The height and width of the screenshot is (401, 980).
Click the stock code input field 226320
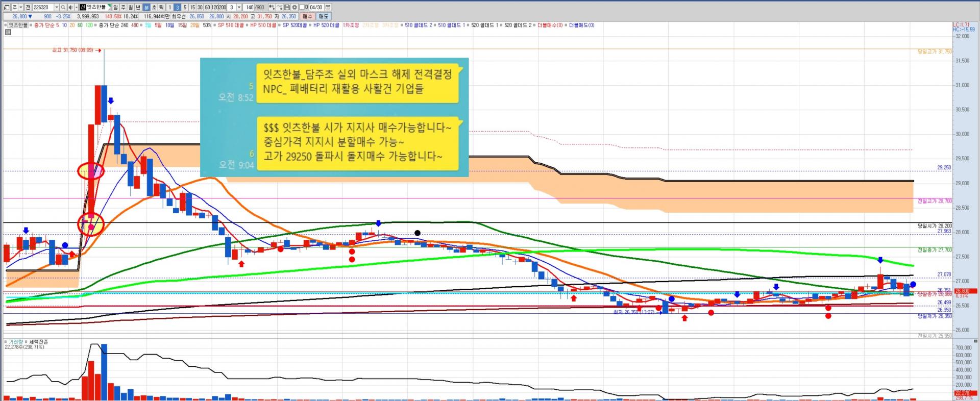click(43, 8)
